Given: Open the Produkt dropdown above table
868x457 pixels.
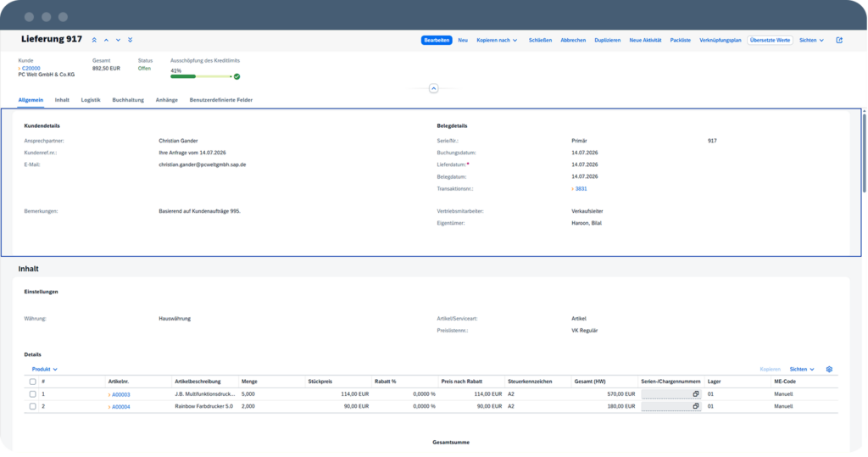Looking at the screenshot, I should 44,369.
